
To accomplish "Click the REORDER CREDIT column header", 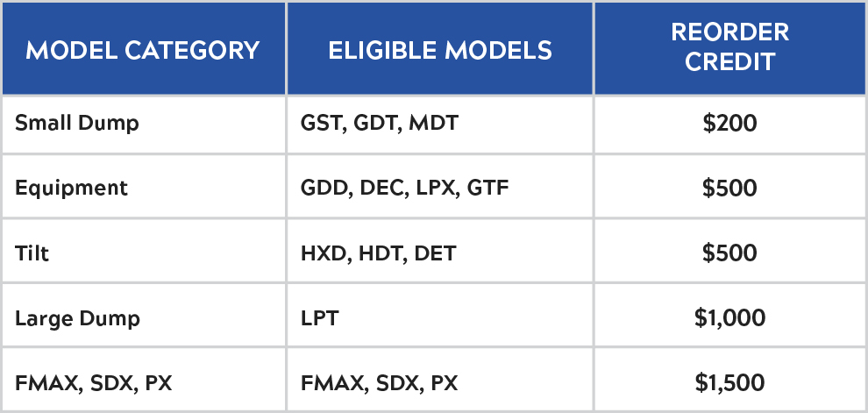I will point(729,47).
